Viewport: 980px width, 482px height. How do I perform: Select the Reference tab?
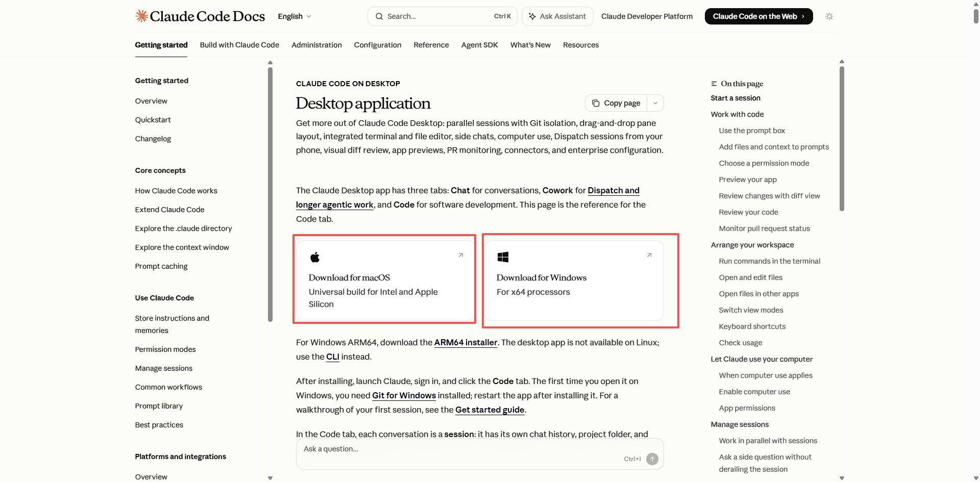(431, 45)
